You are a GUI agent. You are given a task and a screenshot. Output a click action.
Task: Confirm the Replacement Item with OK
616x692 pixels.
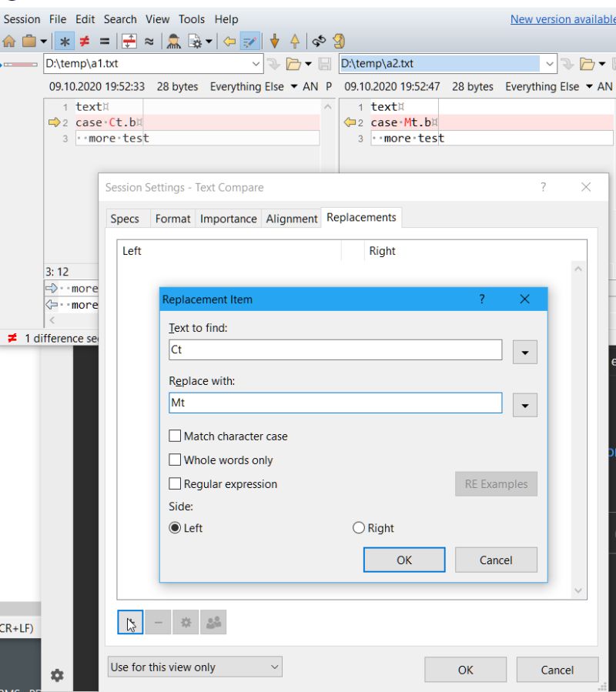[404, 560]
